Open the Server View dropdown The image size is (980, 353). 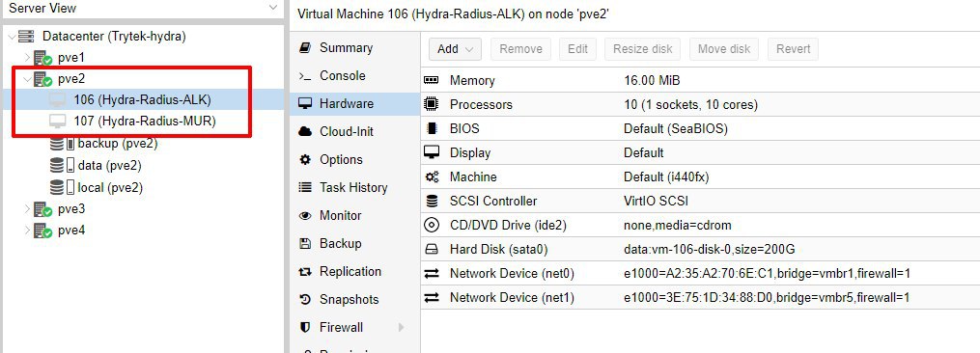(x=272, y=8)
